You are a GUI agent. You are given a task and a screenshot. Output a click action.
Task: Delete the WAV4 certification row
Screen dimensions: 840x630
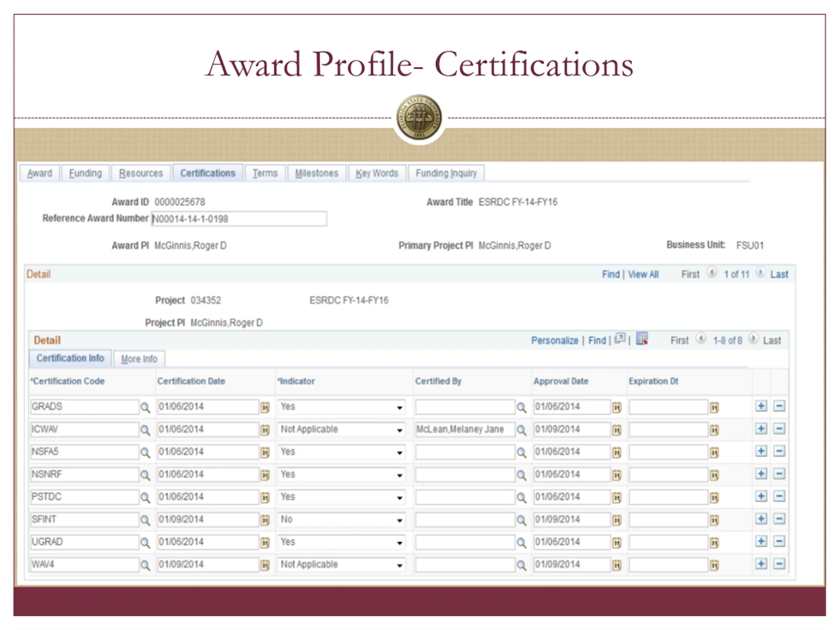[x=779, y=564]
